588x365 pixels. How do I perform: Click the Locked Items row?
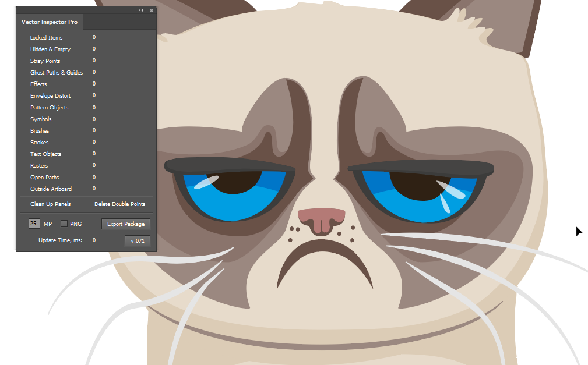tap(63, 37)
